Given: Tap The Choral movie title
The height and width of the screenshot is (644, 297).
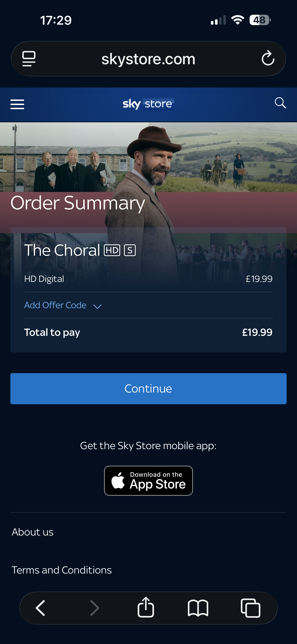Looking at the screenshot, I should coord(62,250).
